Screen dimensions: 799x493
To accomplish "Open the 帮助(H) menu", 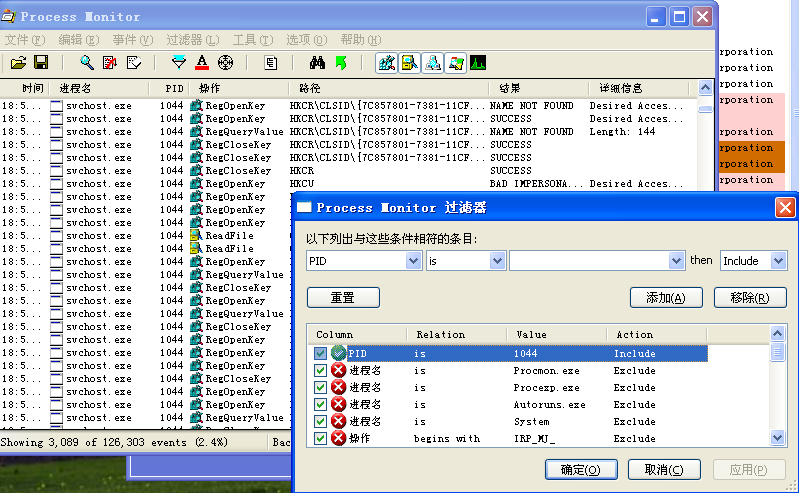I will (x=360, y=40).
